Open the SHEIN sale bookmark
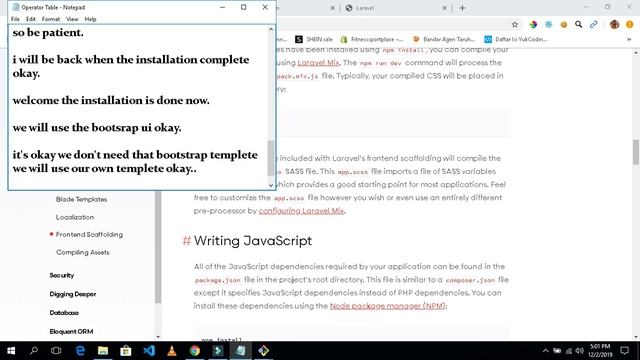Image resolution: width=640 pixels, height=360 pixels. click(314, 39)
